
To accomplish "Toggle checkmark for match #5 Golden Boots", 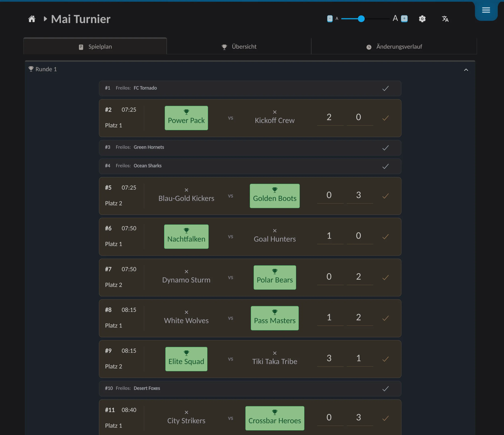I will pyautogui.click(x=385, y=196).
